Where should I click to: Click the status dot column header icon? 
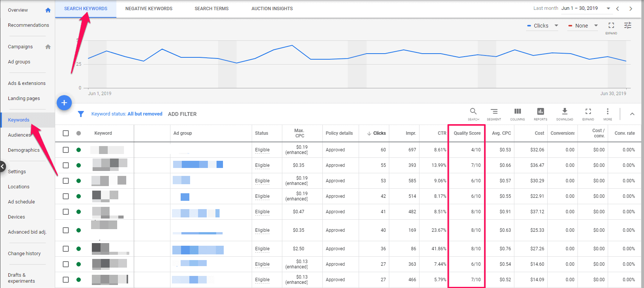[79, 133]
